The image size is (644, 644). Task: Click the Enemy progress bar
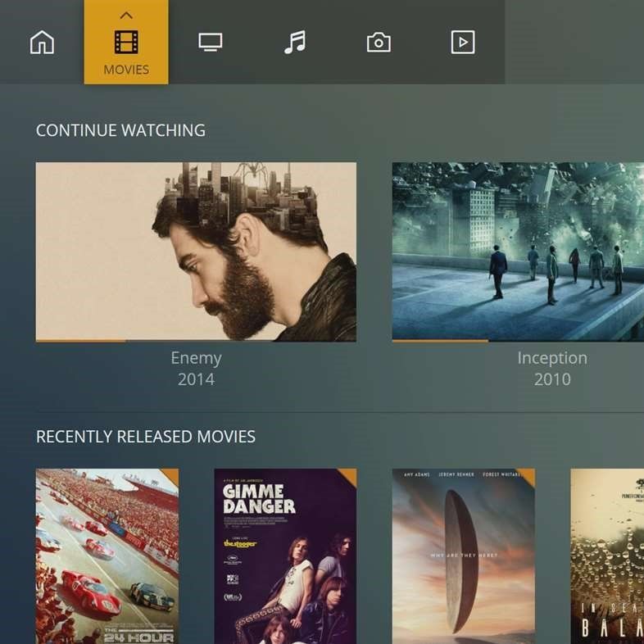(196, 341)
